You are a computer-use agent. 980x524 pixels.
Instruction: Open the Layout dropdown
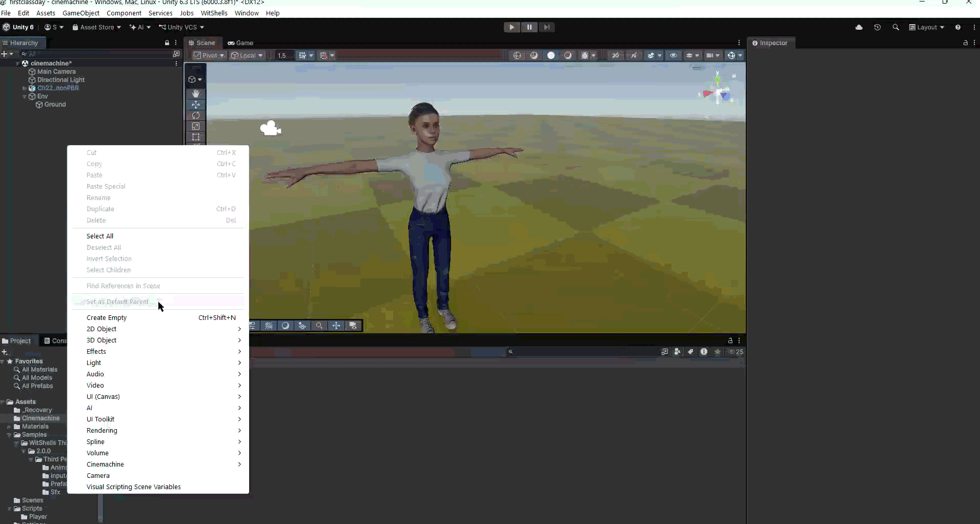click(x=927, y=27)
